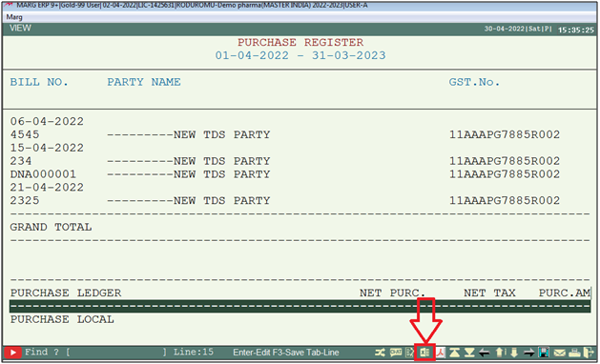Email the report using envelope icon
Image resolution: width=600 pixels, height=364 pixels.
[x=559, y=353]
